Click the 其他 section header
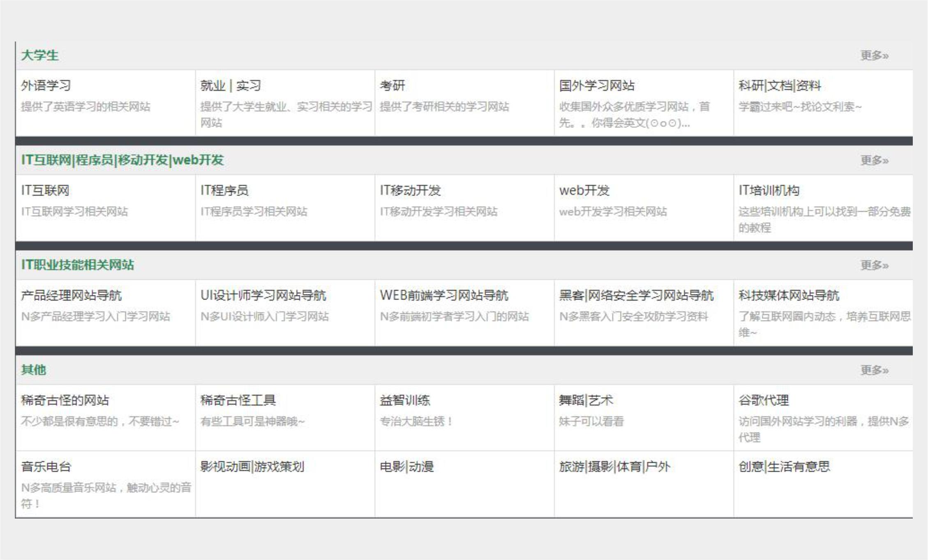The width and height of the screenshot is (928, 560). pos(34,369)
